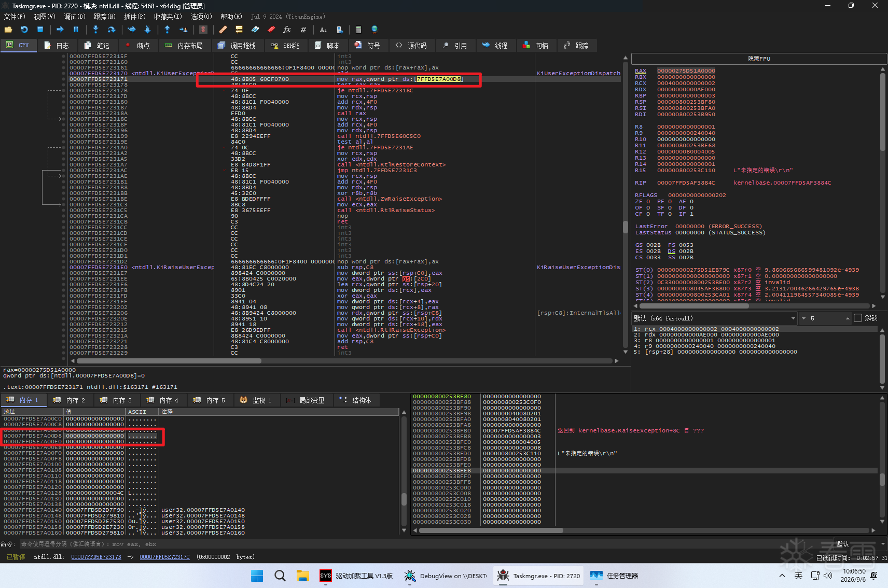
Task: Open taskbar Search
Action: click(x=280, y=576)
